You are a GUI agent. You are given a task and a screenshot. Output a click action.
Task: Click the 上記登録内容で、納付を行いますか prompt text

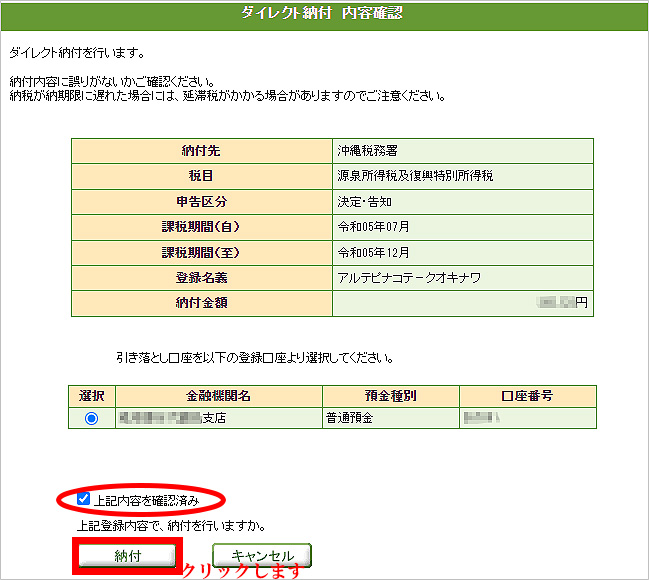coord(171,526)
